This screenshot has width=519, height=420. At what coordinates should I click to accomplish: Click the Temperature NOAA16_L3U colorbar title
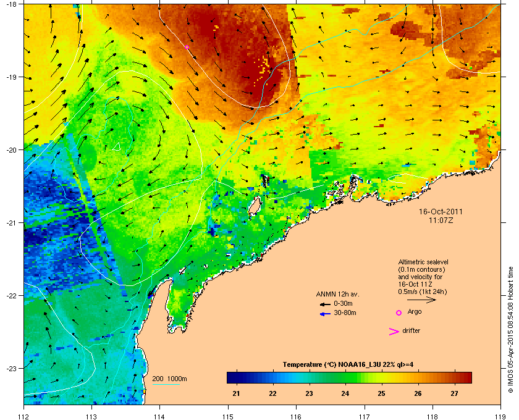click(348, 365)
